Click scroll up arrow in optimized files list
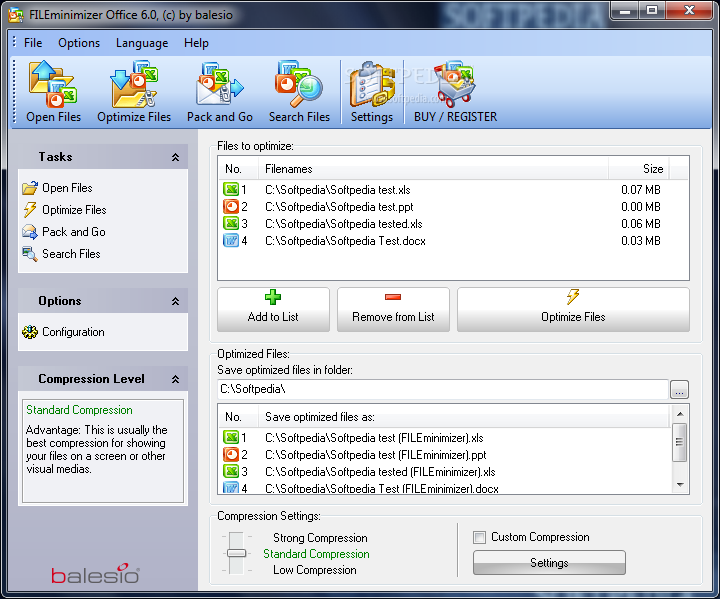The height and width of the screenshot is (599, 720). pyautogui.click(x=680, y=414)
